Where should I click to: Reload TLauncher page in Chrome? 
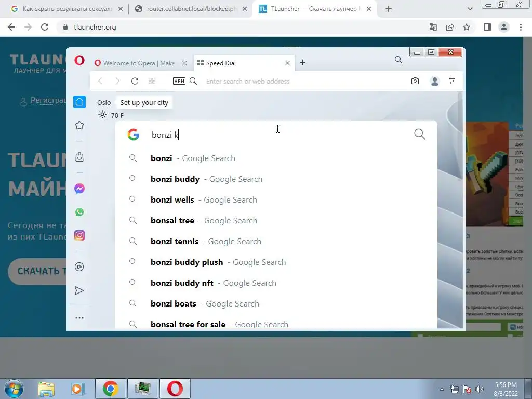click(45, 27)
